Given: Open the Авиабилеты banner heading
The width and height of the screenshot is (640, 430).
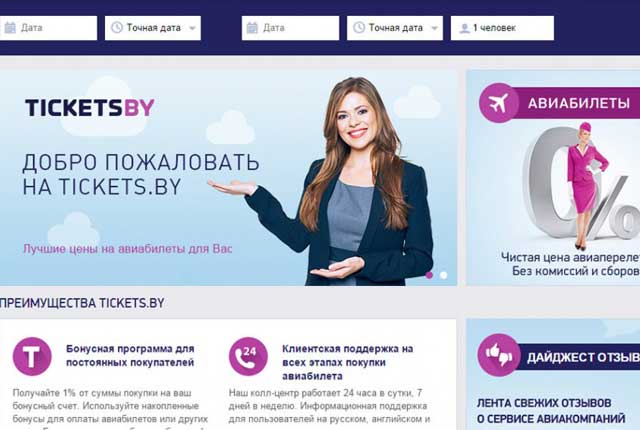Looking at the screenshot, I should click(x=579, y=103).
